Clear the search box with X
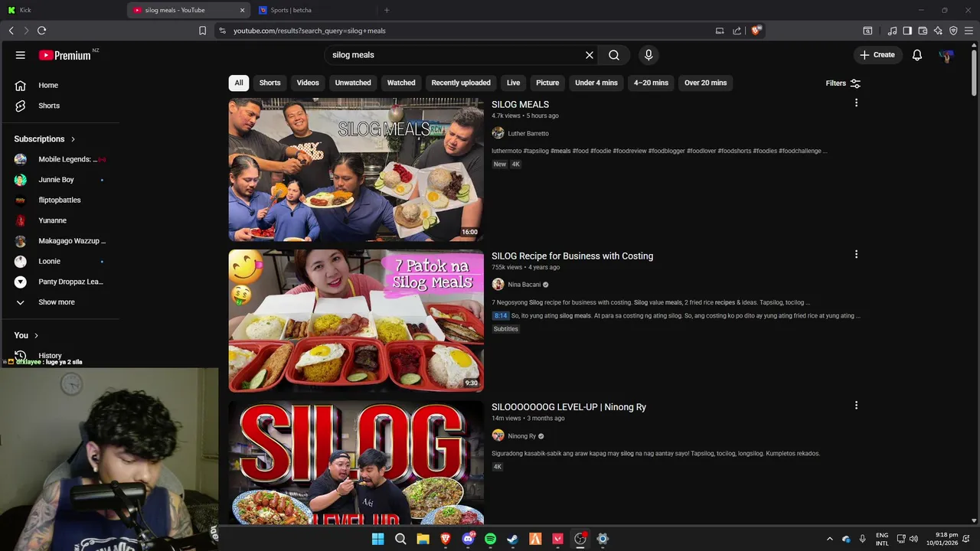980x551 pixels. [x=590, y=55]
